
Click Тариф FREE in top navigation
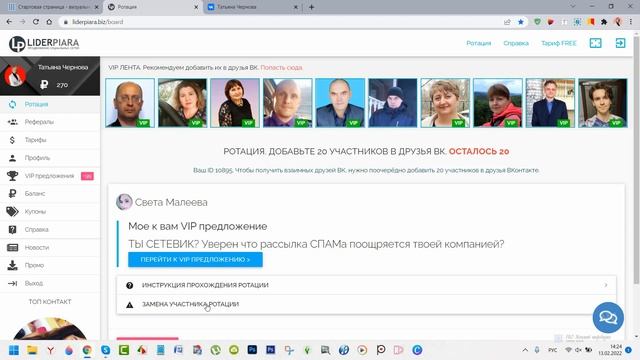coord(559,43)
